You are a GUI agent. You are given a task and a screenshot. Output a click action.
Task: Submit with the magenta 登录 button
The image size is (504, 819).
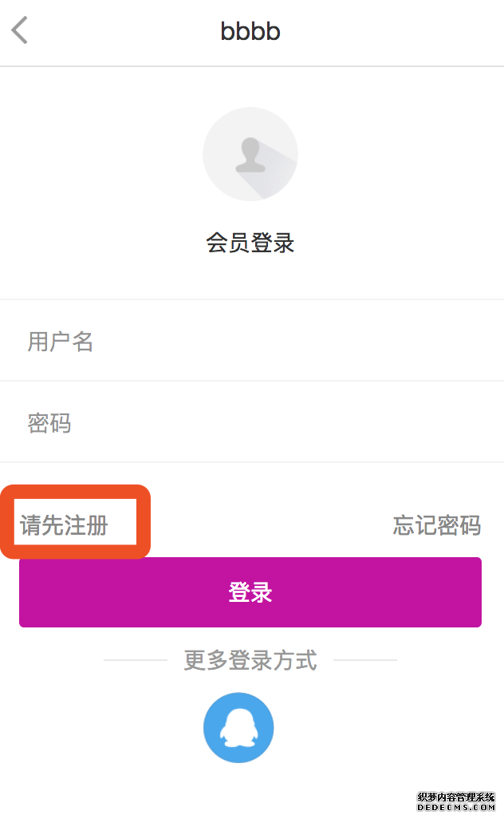tap(250, 592)
